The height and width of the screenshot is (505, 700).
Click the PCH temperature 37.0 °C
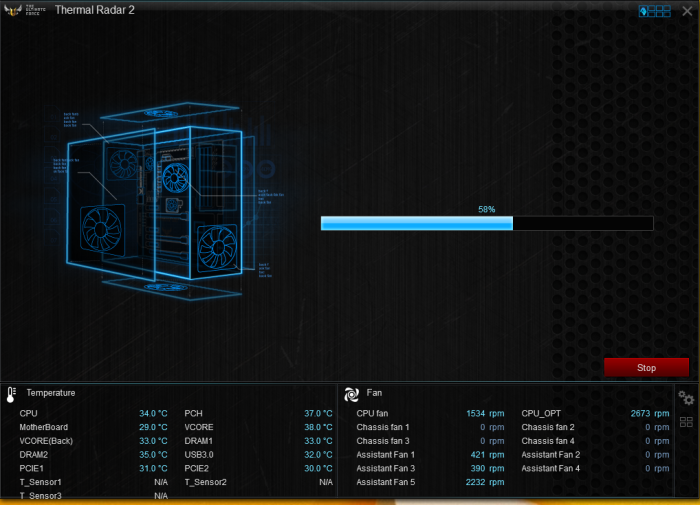pos(318,413)
